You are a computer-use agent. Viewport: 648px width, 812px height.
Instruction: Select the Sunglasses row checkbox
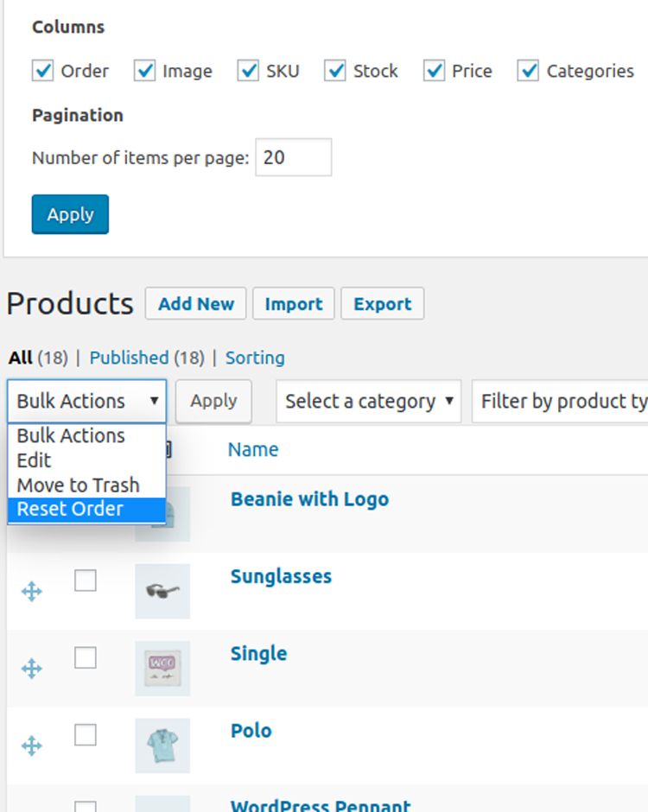tap(86, 580)
